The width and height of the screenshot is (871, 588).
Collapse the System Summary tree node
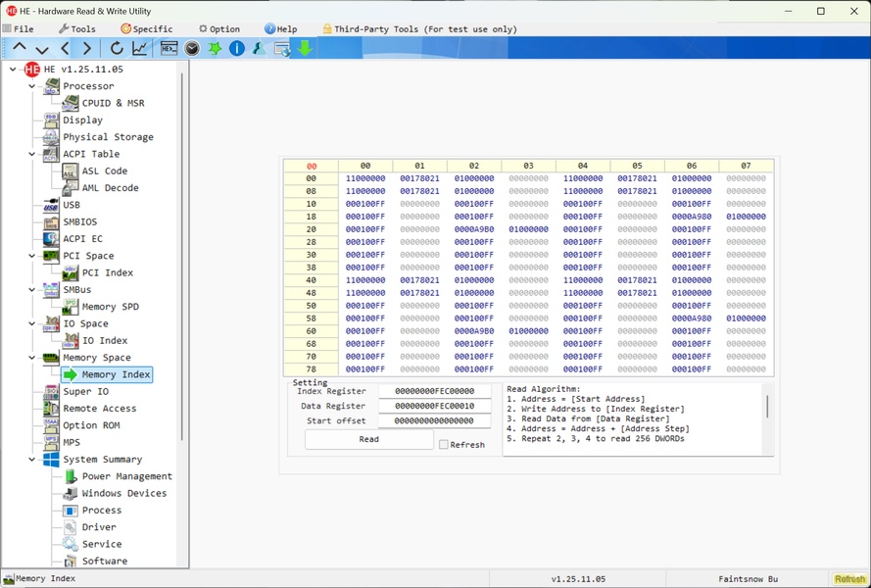click(32, 460)
